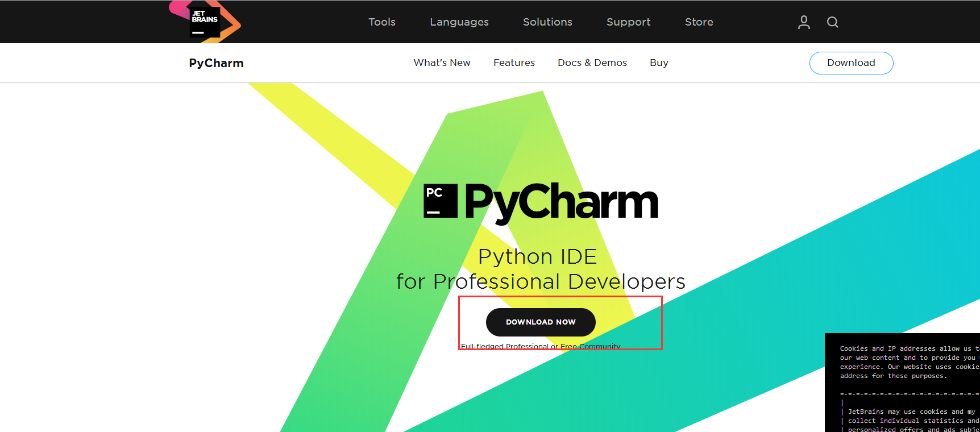Image resolution: width=980 pixels, height=432 pixels.
Task: Open the Tools menu
Action: coord(382,22)
